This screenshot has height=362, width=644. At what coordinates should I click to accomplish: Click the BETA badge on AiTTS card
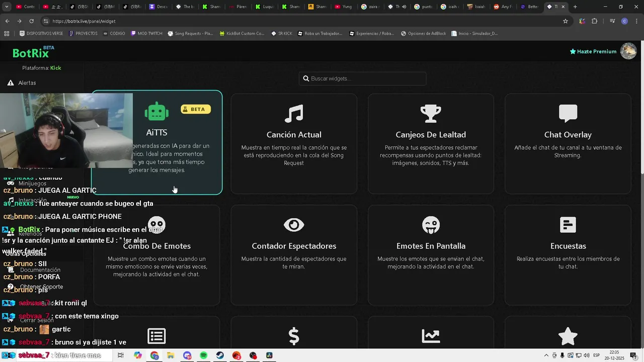pyautogui.click(x=196, y=109)
